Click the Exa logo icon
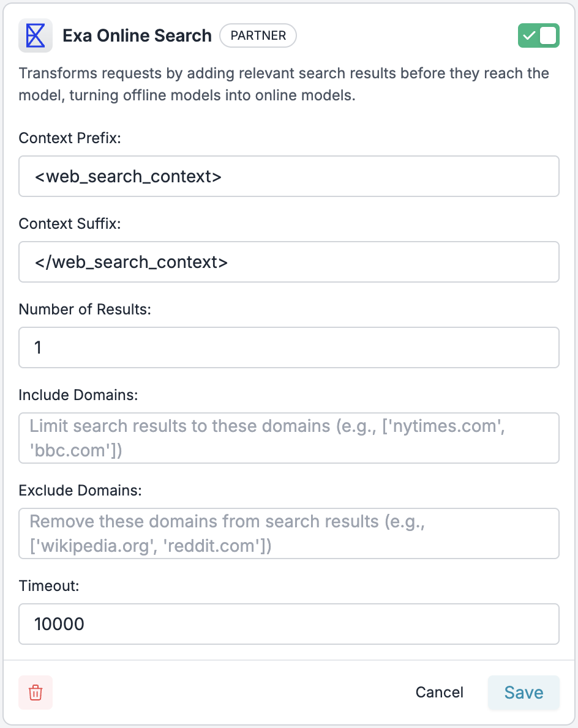Screen dimensions: 578x728 pos(36,35)
